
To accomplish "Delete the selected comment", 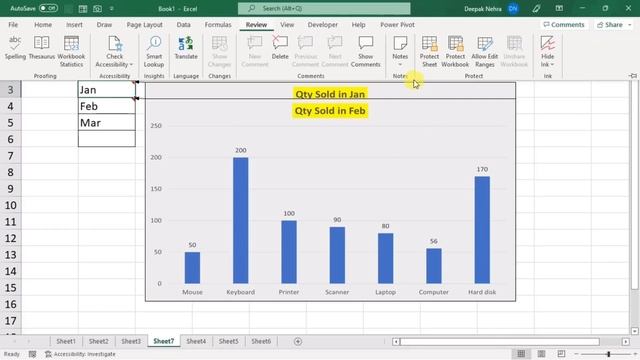I will (x=280, y=48).
